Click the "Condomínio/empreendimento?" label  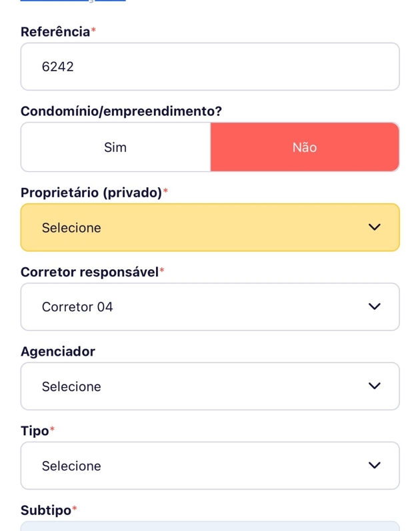(x=121, y=111)
